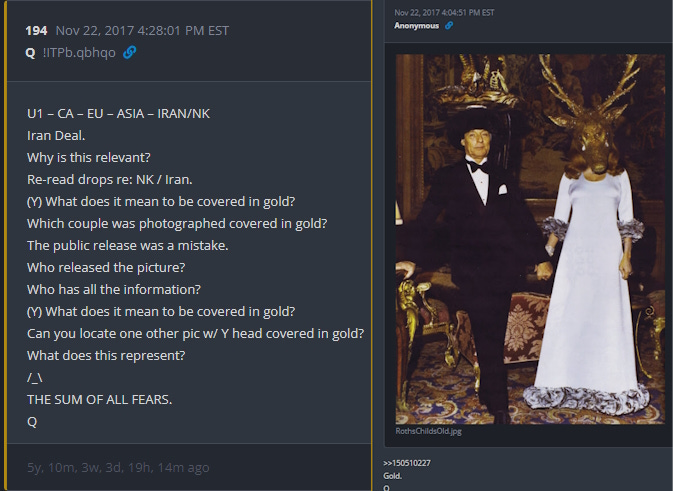Select the 4:04:51 PM EST timestamp

tap(444, 13)
